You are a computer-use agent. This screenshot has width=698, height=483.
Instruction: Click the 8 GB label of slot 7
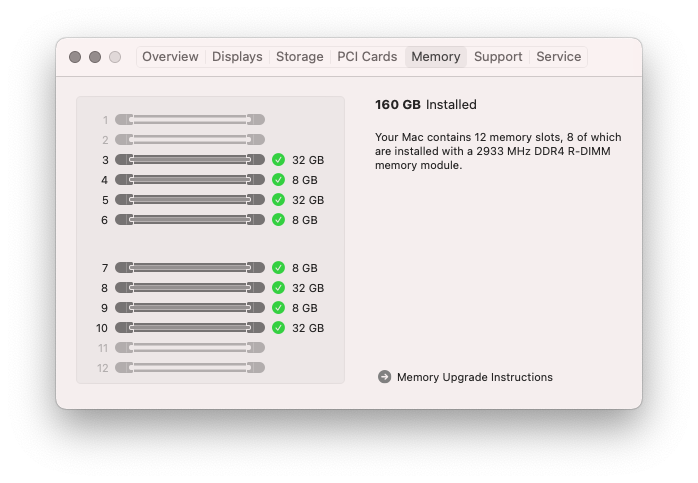[x=305, y=268]
